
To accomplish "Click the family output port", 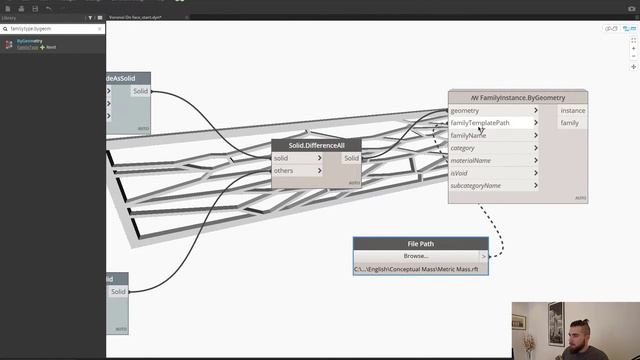I will 572,123.
